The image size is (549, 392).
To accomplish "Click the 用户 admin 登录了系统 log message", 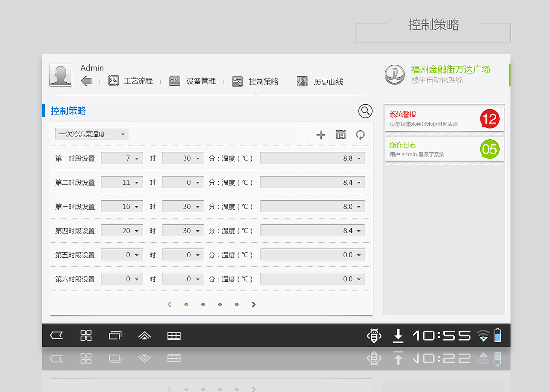I will pyautogui.click(x=417, y=154).
